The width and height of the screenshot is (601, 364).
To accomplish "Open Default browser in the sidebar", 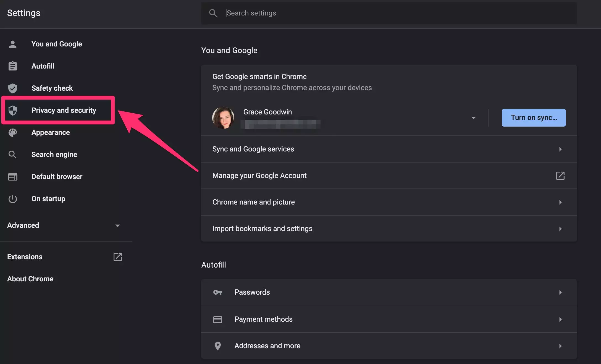I will 57,177.
